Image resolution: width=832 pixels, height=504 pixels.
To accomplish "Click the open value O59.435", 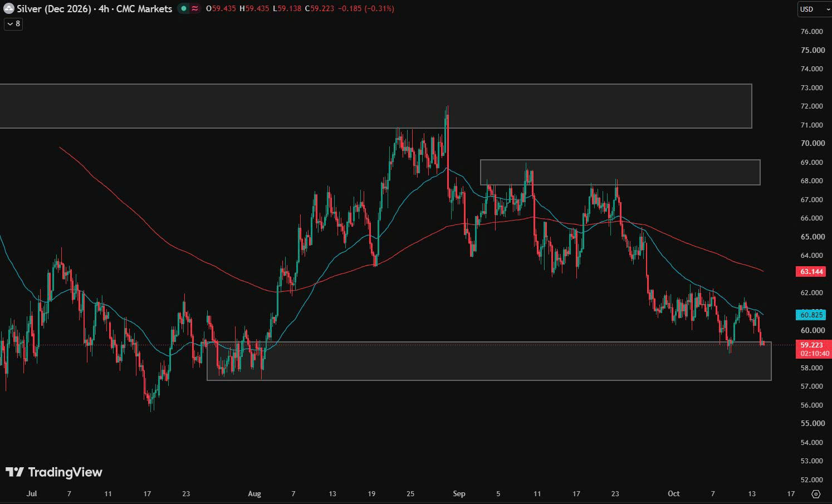I will click(221, 8).
